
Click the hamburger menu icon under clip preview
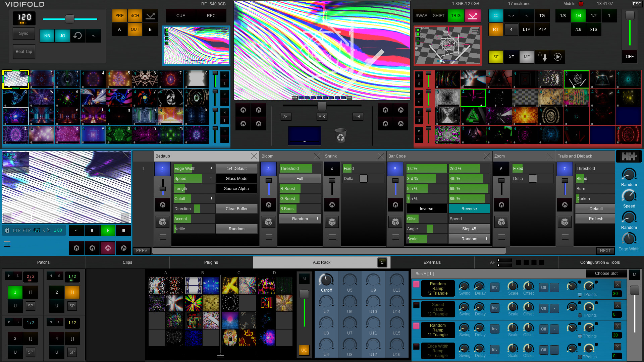pyautogui.click(x=7, y=244)
